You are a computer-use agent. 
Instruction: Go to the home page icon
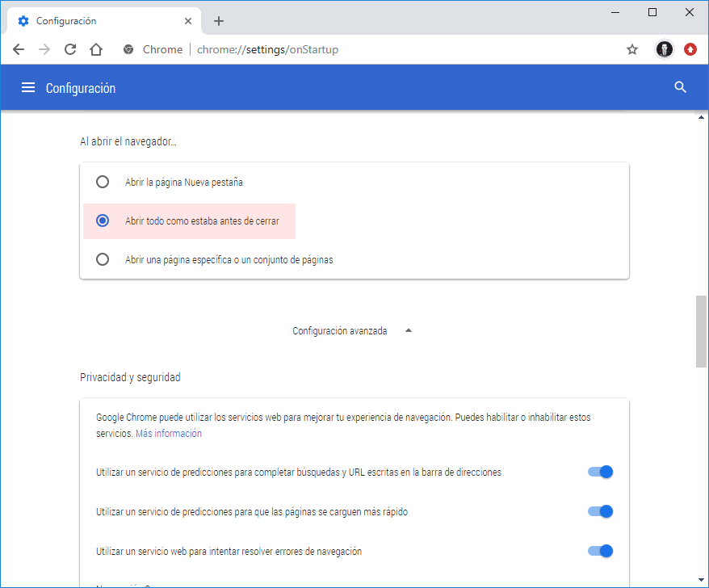coord(96,49)
